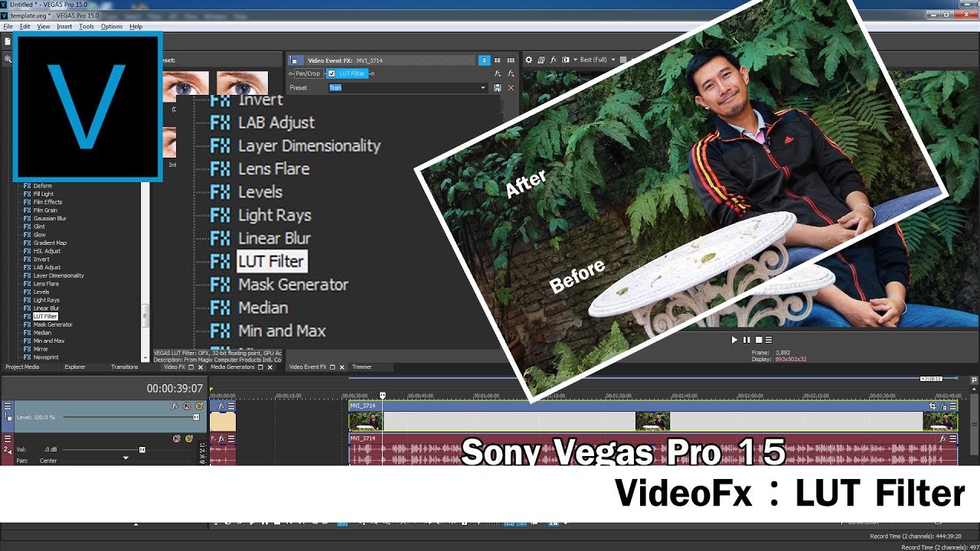Open the File menu
This screenshot has width=980, height=551.
8,26
